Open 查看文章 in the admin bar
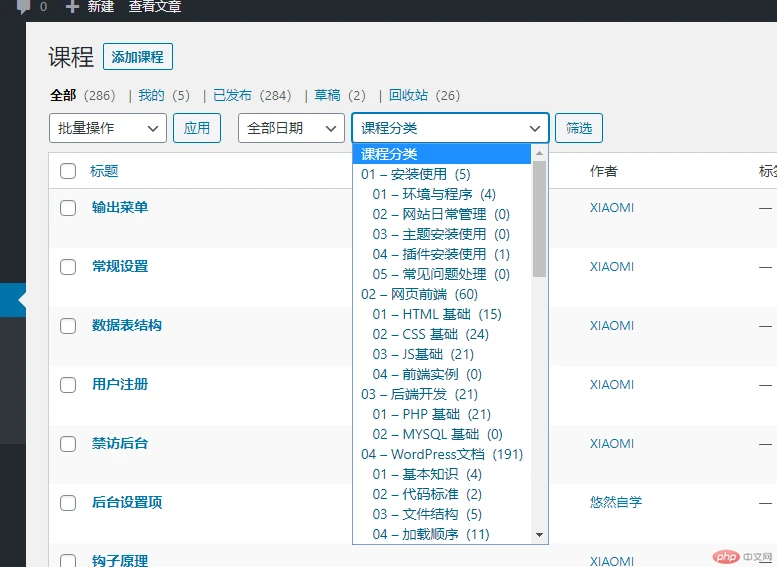The width and height of the screenshot is (777, 567). [x=155, y=6]
